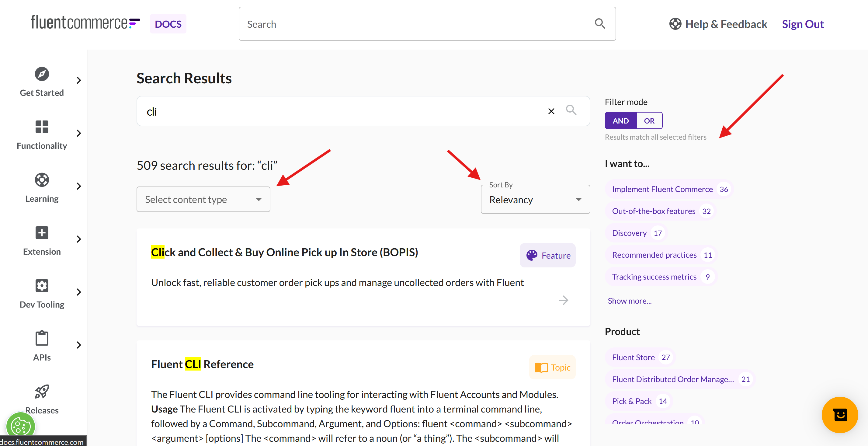Image resolution: width=868 pixels, height=446 pixels.
Task: Filter by Tracking success metrics
Action: pyautogui.click(x=661, y=277)
